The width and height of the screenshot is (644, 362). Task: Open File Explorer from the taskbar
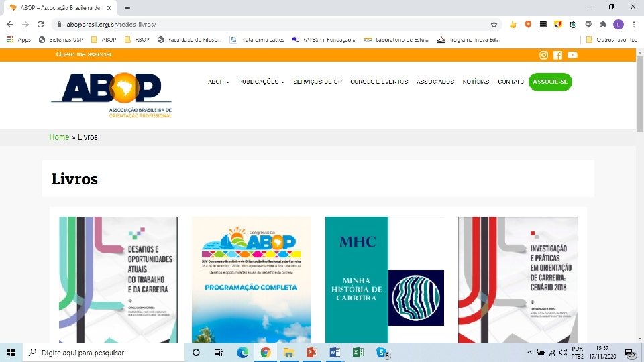coord(288,353)
